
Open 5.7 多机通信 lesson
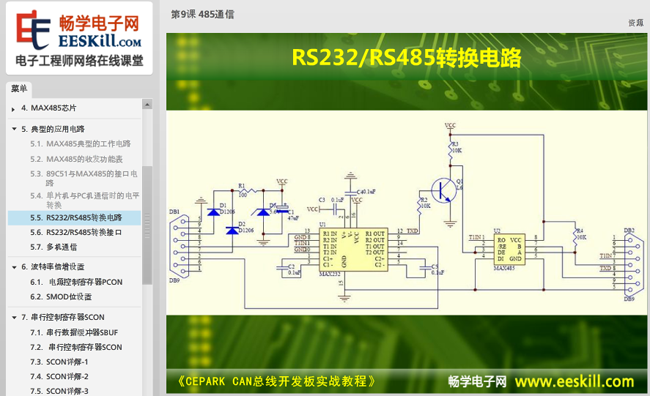coord(53,247)
